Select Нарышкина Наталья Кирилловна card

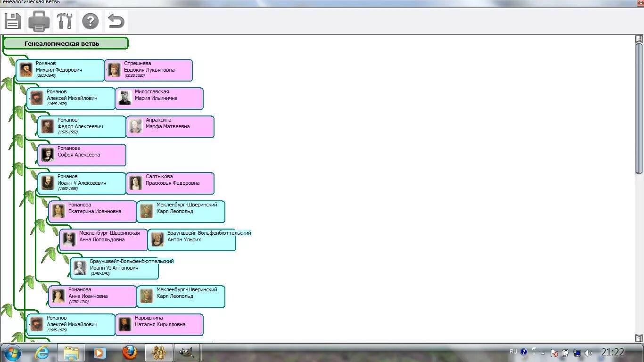coord(159,325)
